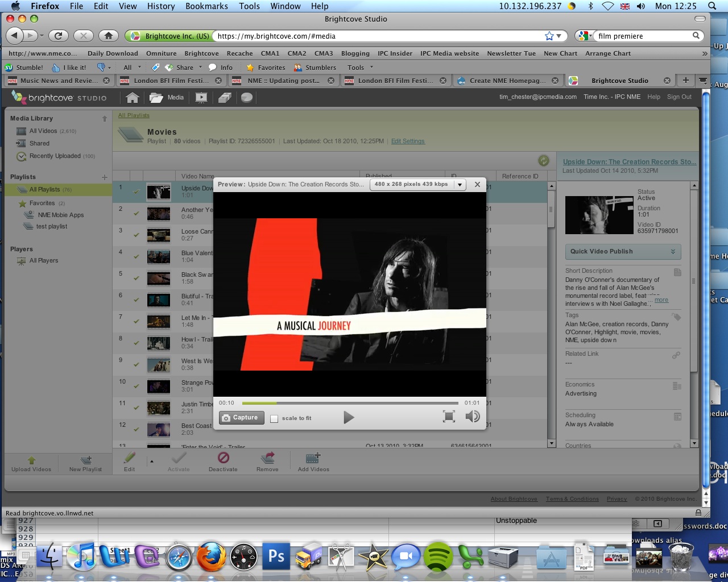The height and width of the screenshot is (582, 728).
Task: Toggle the scale to fit checkbox
Action: point(274,419)
